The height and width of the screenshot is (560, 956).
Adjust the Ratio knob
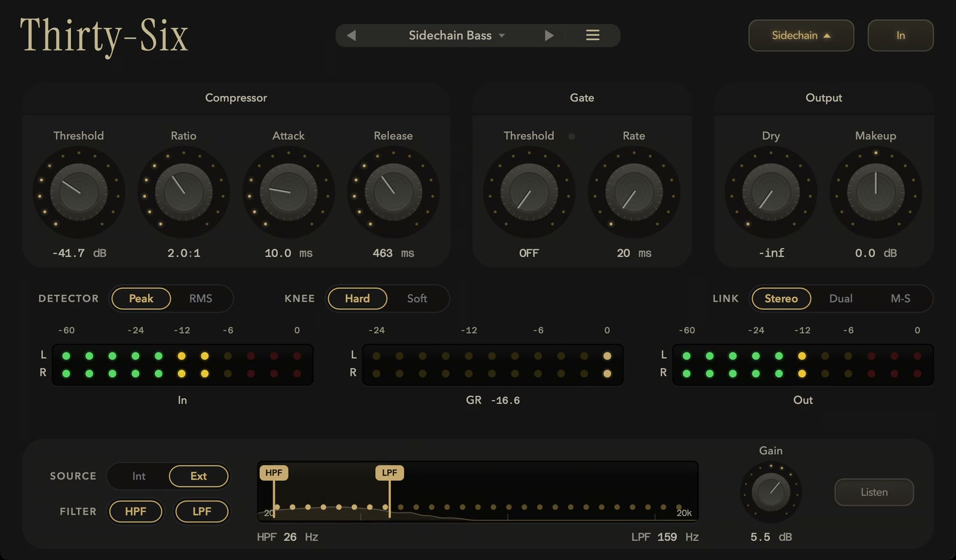tap(183, 193)
